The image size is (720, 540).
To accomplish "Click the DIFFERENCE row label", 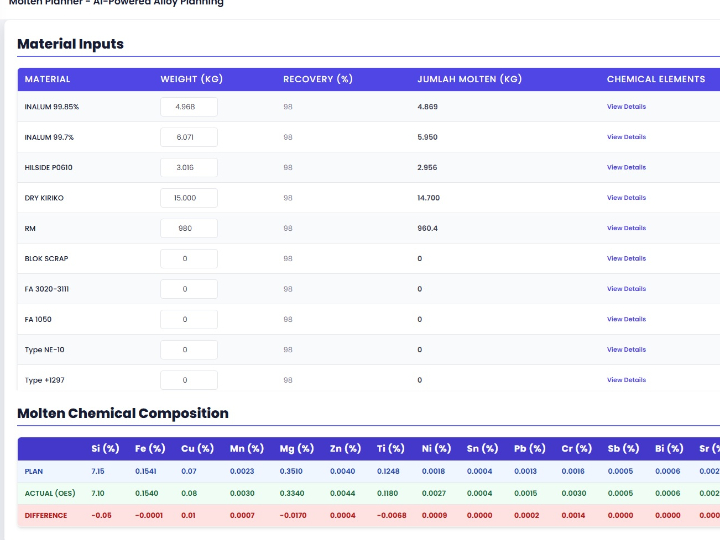I will (x=46, y=515).
